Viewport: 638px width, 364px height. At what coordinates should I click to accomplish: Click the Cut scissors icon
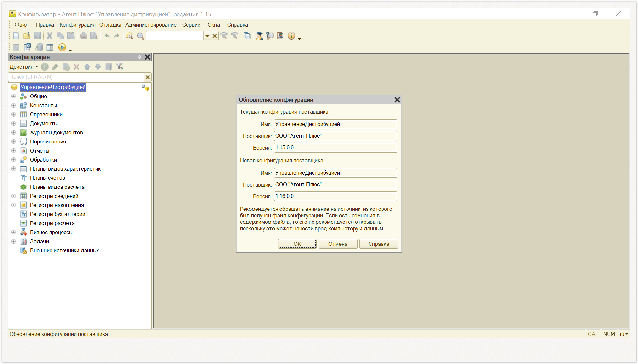click(x=50, y=36)
